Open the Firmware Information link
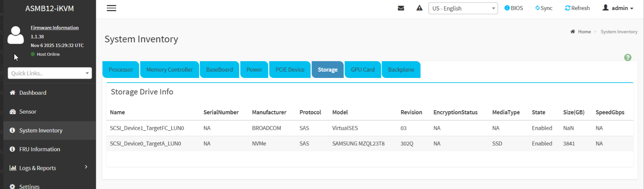The image size is (644, 189). [x=55, y=28]
